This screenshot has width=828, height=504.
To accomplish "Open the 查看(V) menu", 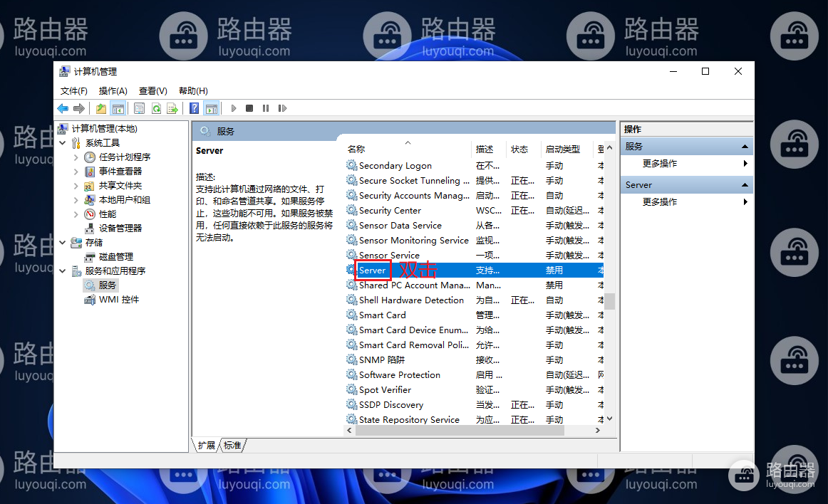I will click(152, 91).
